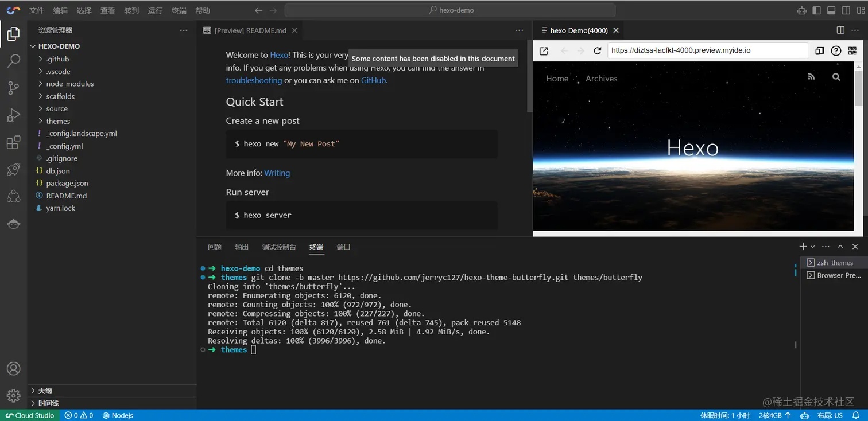Open the Source Control view

13,88
